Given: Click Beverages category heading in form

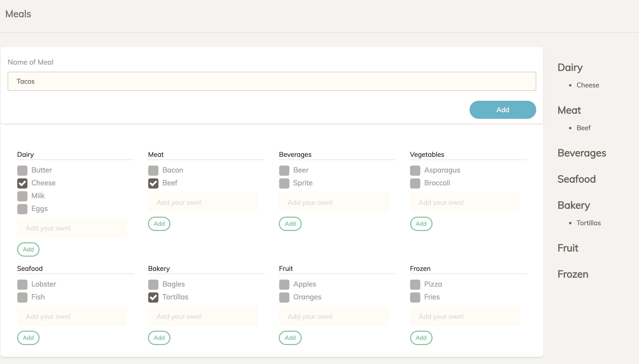Looking at the screenshot, I should coord(295,154).
